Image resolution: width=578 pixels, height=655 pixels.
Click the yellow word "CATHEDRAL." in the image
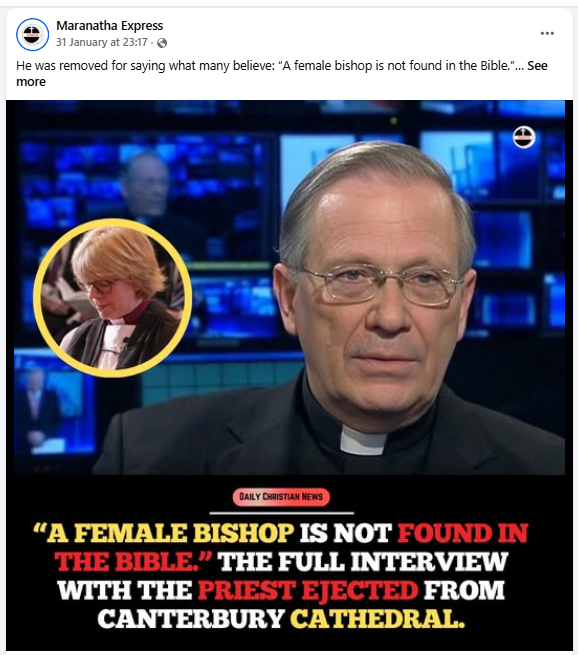378,619
